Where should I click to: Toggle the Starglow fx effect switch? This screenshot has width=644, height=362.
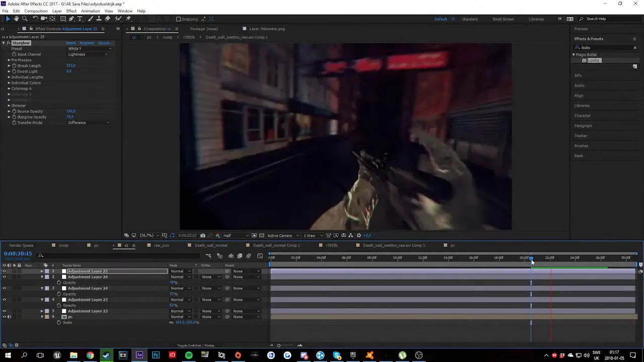click(x=9, y=43)
